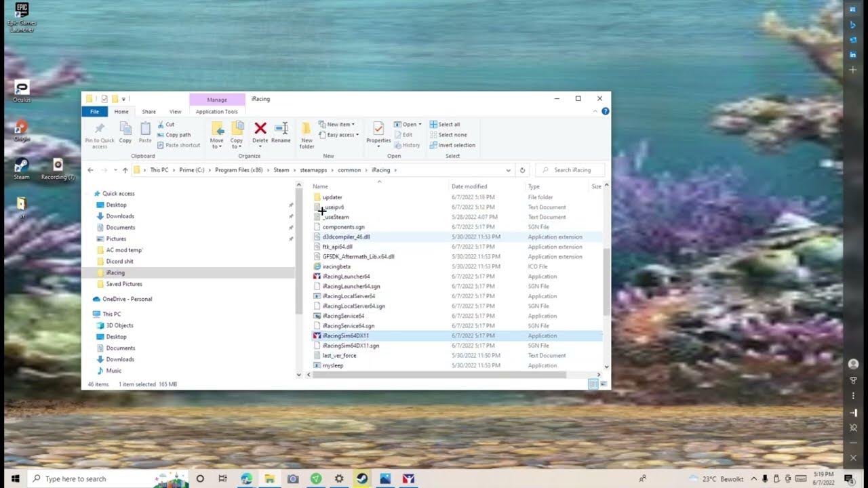
Task: Switch to the Share ribbon tab
Action: (149, 112)
